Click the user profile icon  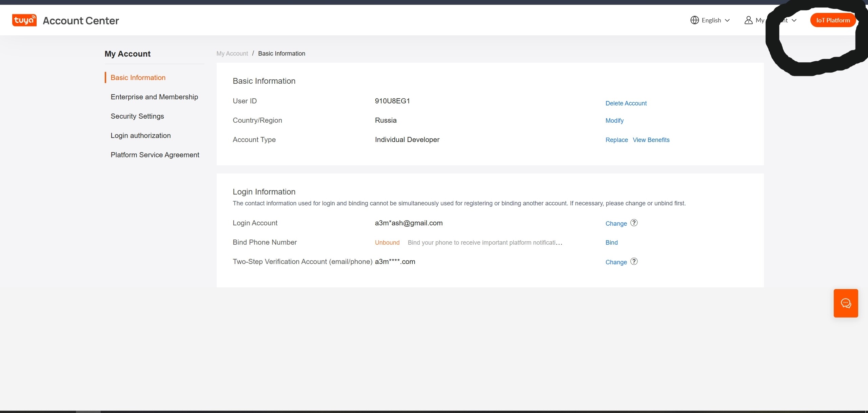[748, 20]
